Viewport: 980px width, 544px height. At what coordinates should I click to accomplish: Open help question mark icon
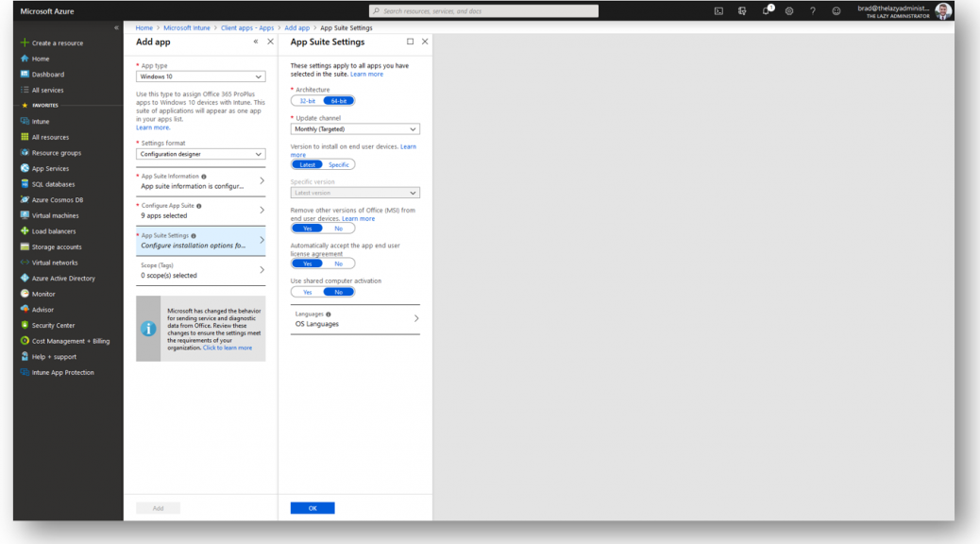(x=813, y=10)
